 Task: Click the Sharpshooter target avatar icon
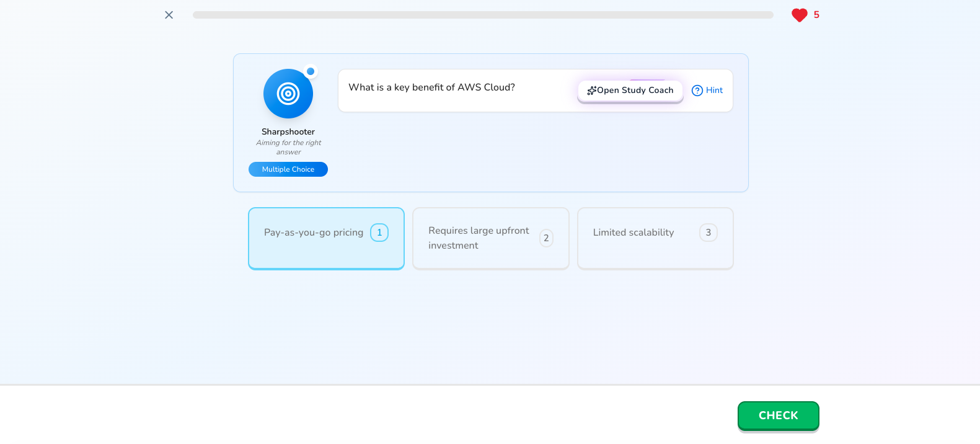pyautogui.click(x=288, y=94)
